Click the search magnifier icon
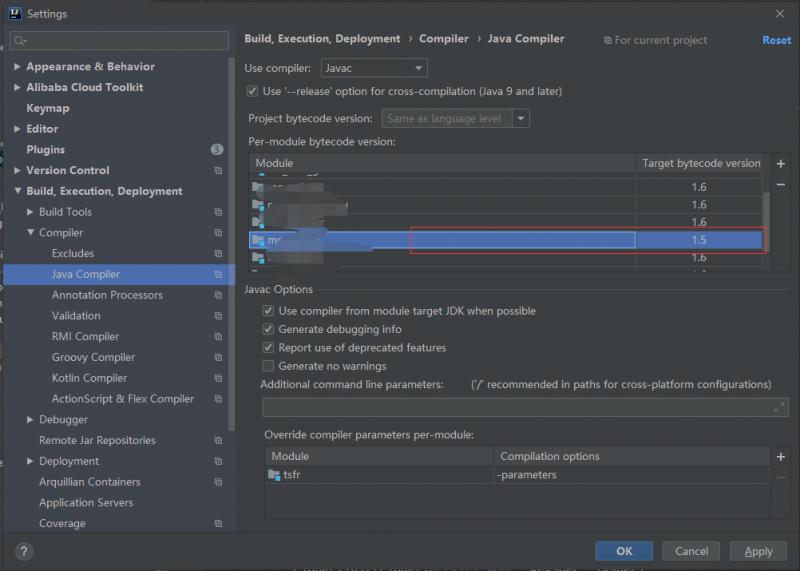 click(20, 41)
